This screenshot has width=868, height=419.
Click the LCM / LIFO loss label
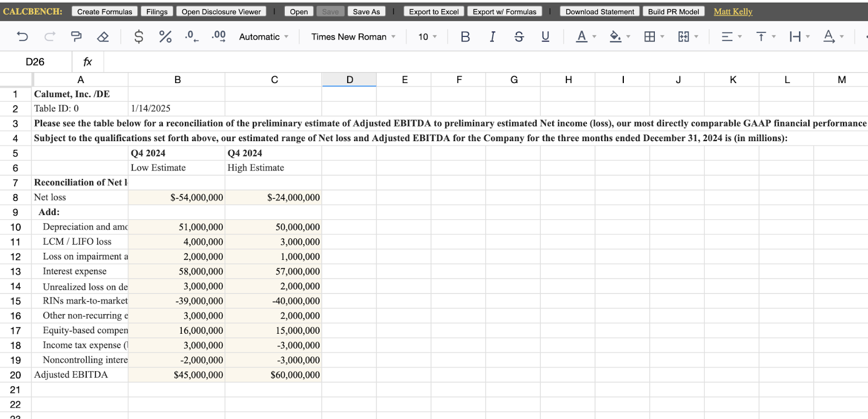[80, 242]
